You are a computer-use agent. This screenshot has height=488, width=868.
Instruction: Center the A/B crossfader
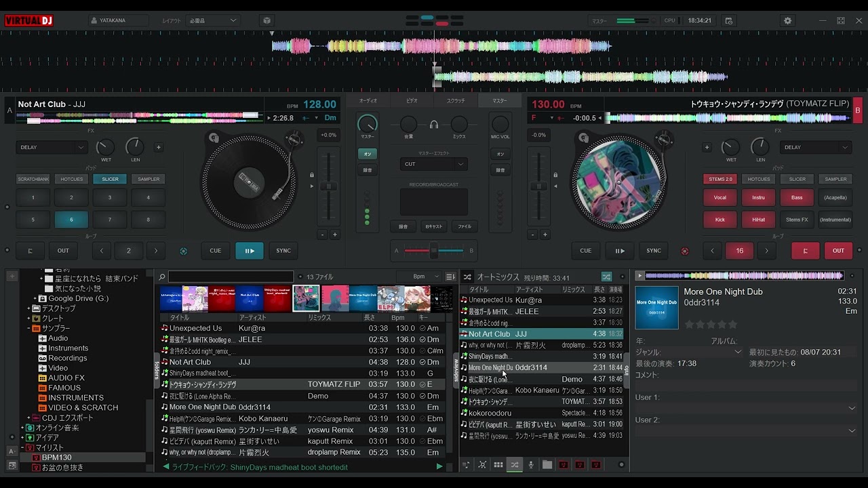[434, 251]
